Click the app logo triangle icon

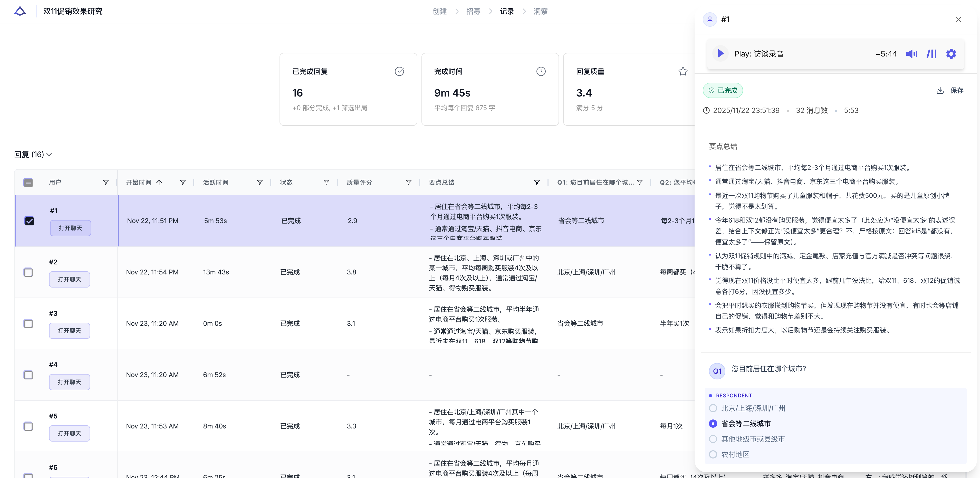coord(20,11)
